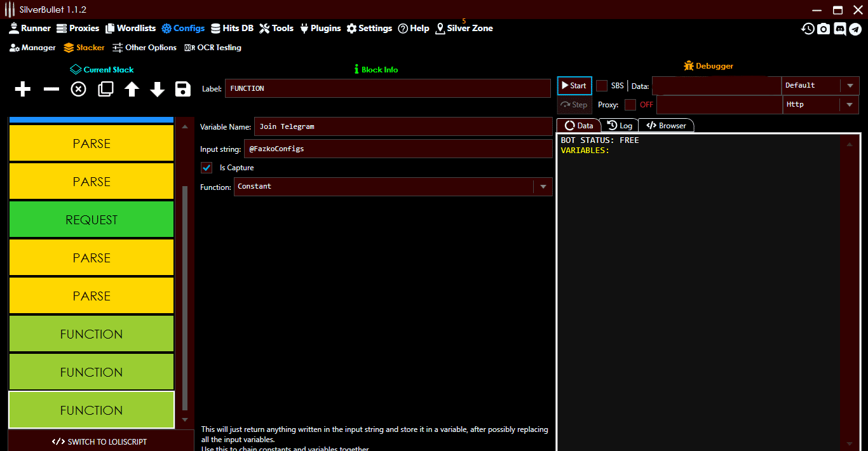Open the Hits DB menu
Image resolution: width=868 pixels, height=451 pixels.
(x=233, y=28)
